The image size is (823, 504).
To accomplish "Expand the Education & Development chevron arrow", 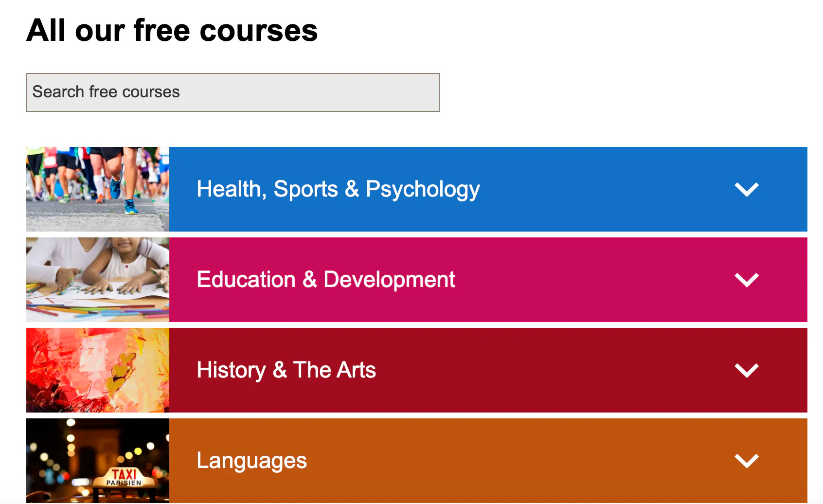I will click(747, 280).
